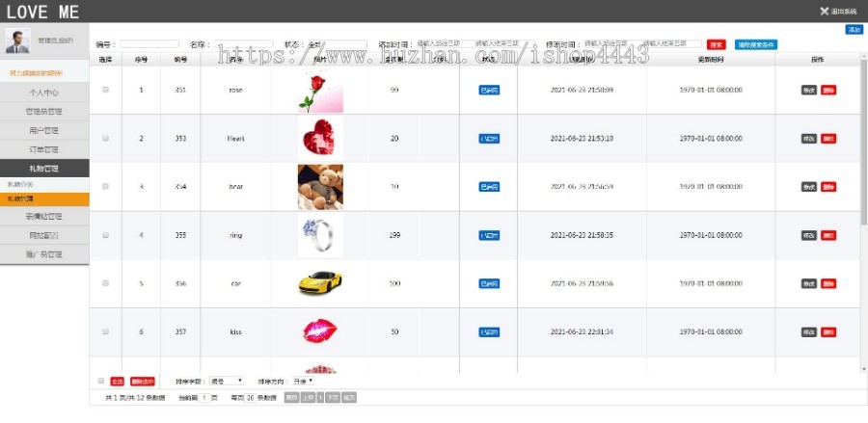Screen dimensions: 868x423
Task: Focus the 名称 name search field
Action: (244, 44)
